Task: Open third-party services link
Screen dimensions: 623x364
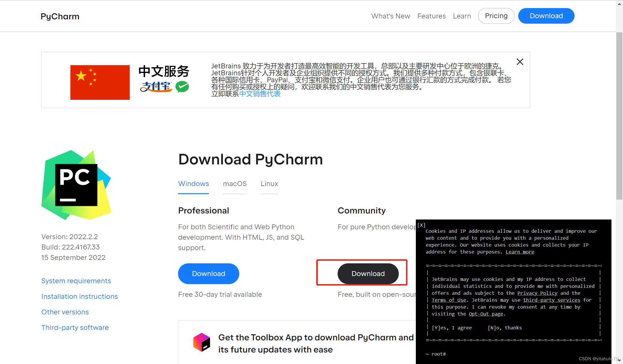Action: point(551,300)
